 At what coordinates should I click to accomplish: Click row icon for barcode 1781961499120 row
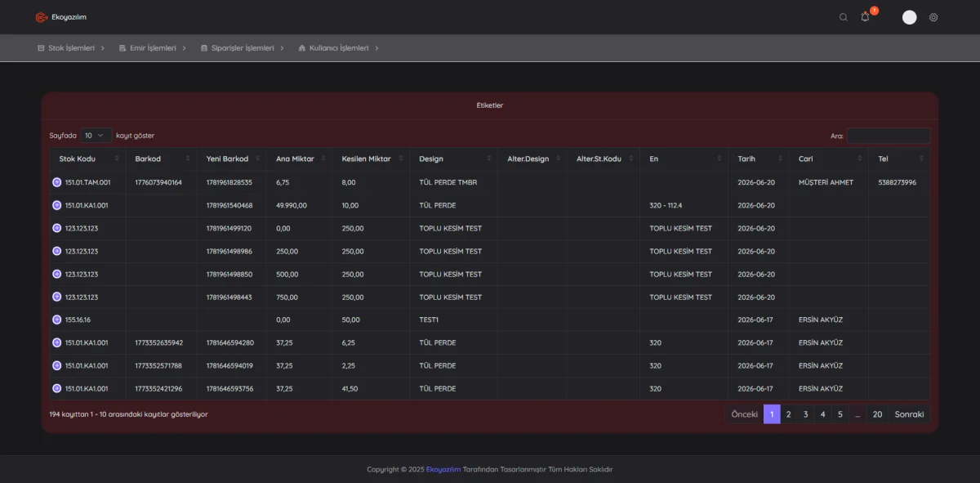tap(57, 228)
